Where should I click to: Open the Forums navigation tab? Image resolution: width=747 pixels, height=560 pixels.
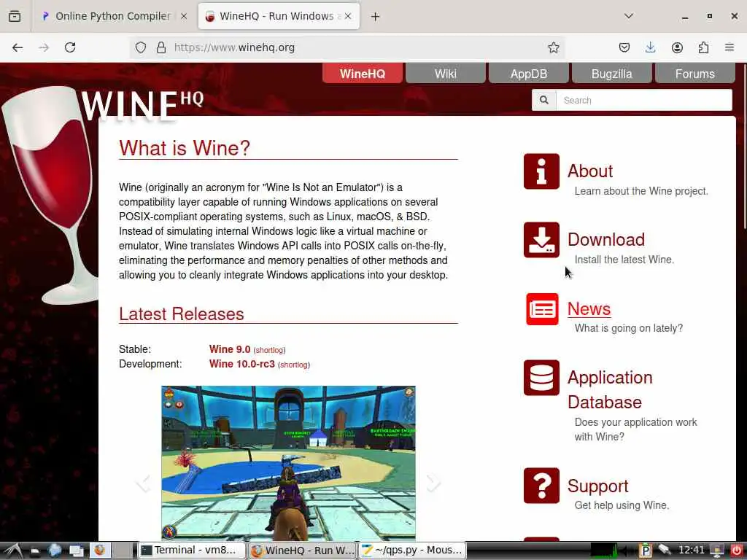[695, 74]
